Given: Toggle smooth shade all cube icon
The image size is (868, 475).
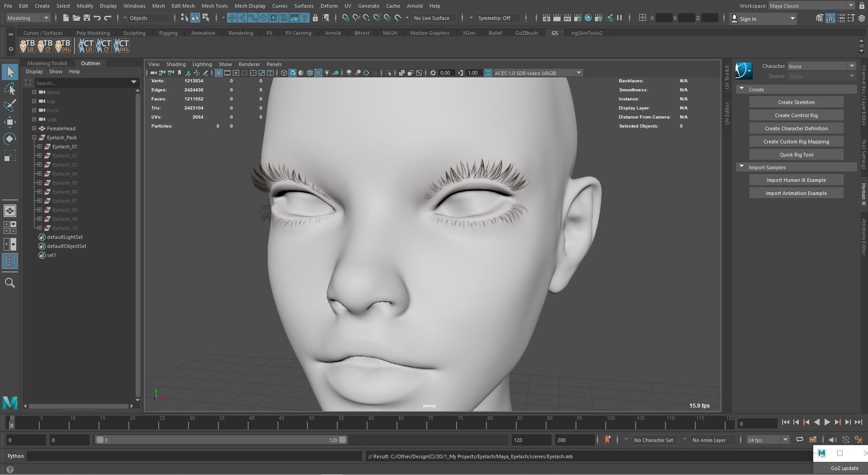Looking at the screenshot, I should (x=292, y=73).
